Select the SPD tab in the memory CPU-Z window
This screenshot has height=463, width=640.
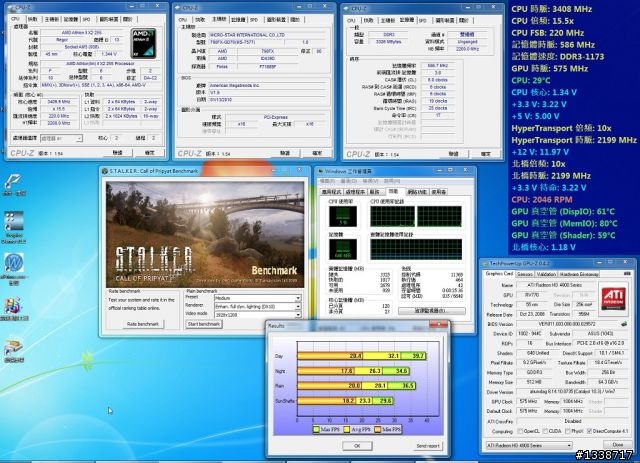pos(423,20)
